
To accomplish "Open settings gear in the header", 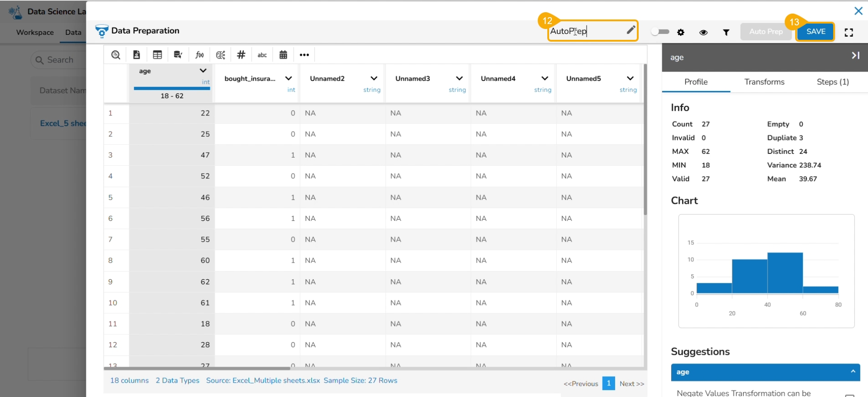I will (681, 32).
